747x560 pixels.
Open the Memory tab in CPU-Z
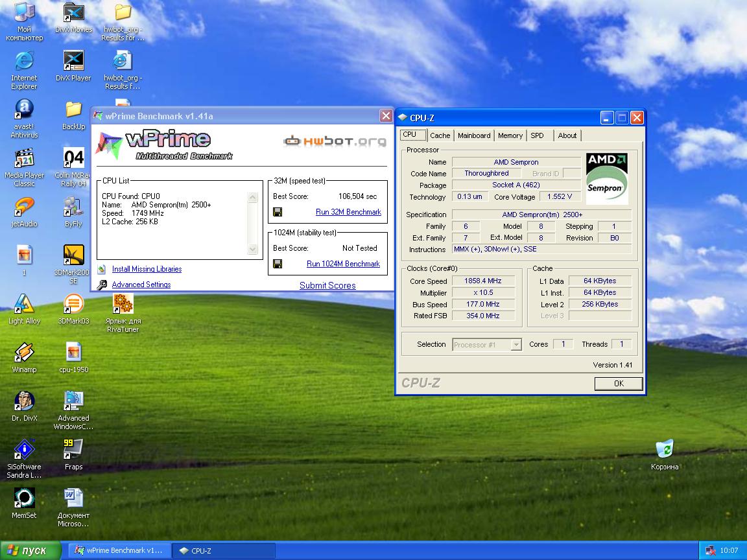[510, 135]
